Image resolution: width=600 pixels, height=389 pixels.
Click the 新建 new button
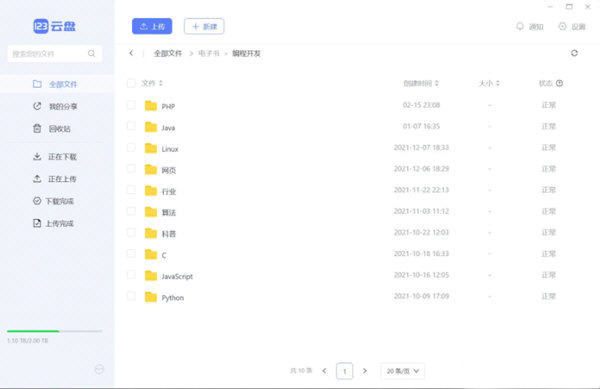[204, 26]
